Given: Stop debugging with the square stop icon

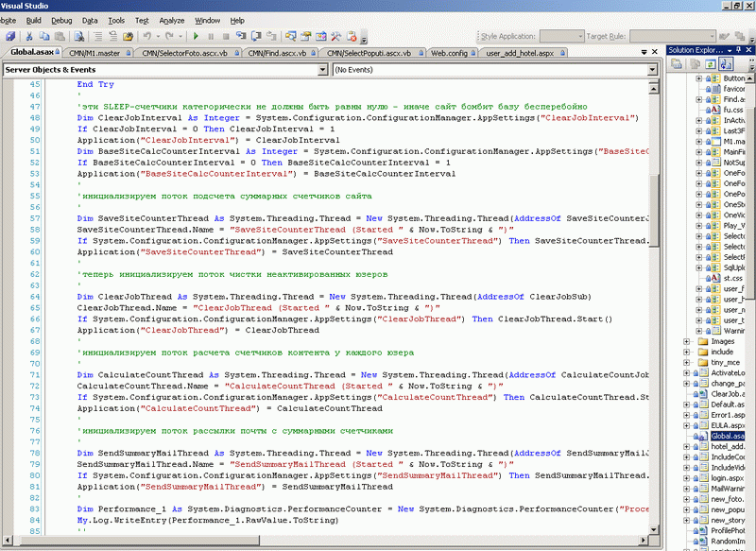Looking at the screenshot, I should pyautogui.click(x=228, y=35).
